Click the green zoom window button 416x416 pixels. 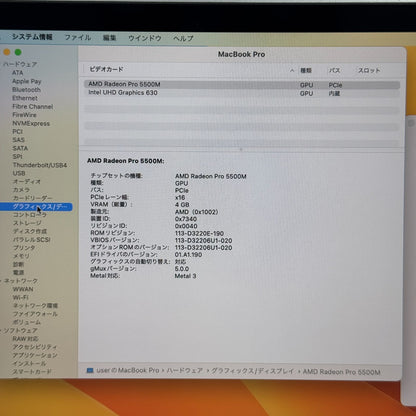coord(18,52)
